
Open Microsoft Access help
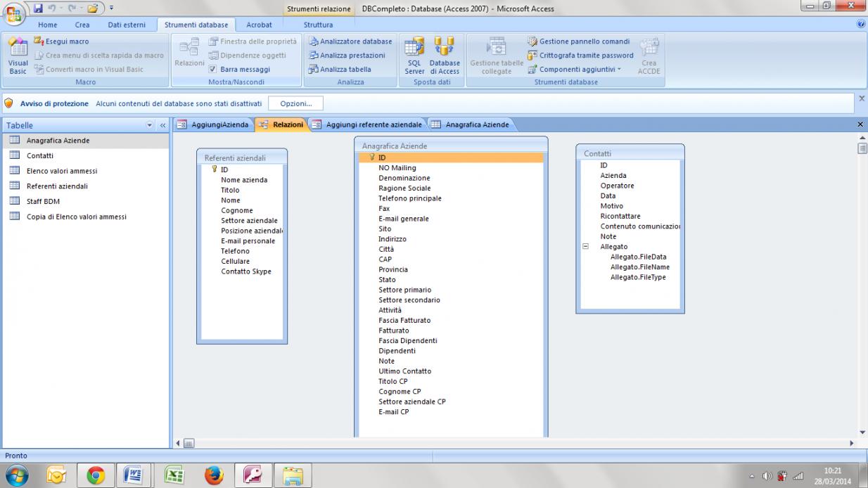coord(861,24)
